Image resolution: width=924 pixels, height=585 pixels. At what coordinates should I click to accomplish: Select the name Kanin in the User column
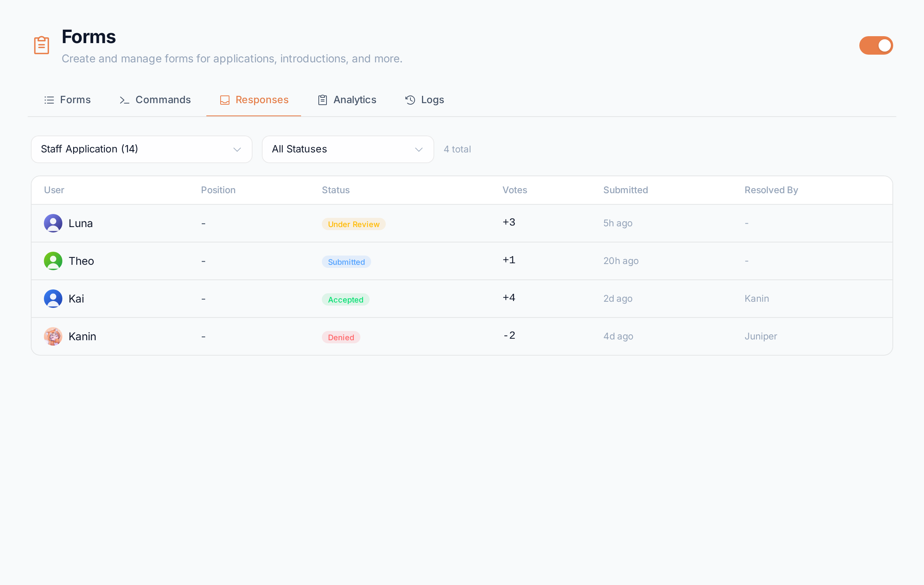click(x=82, y=336)
